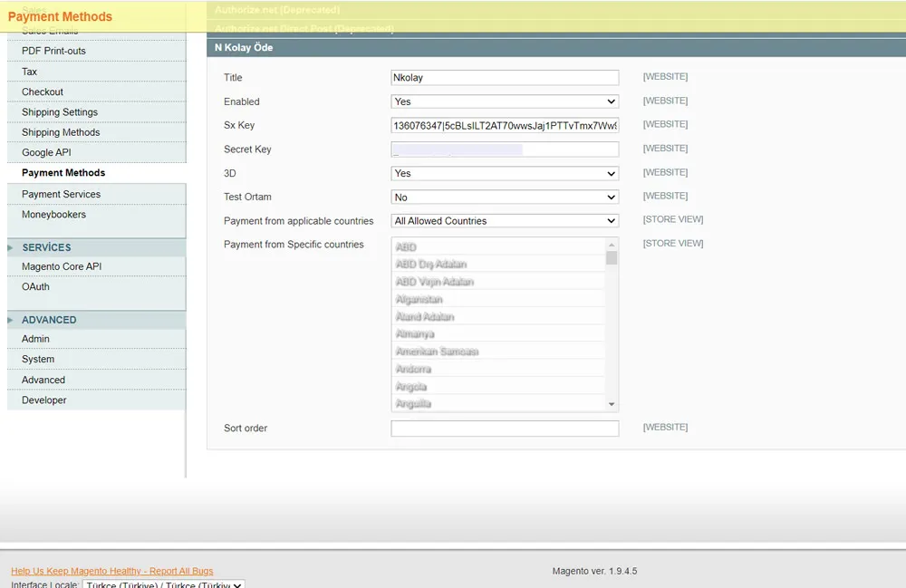Go to Checkout configuration section

43,92
